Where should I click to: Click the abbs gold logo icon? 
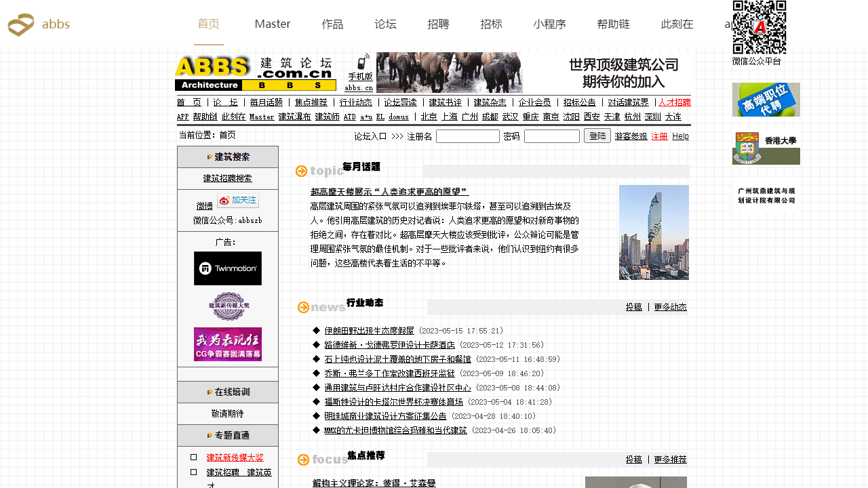click(21, 25)
